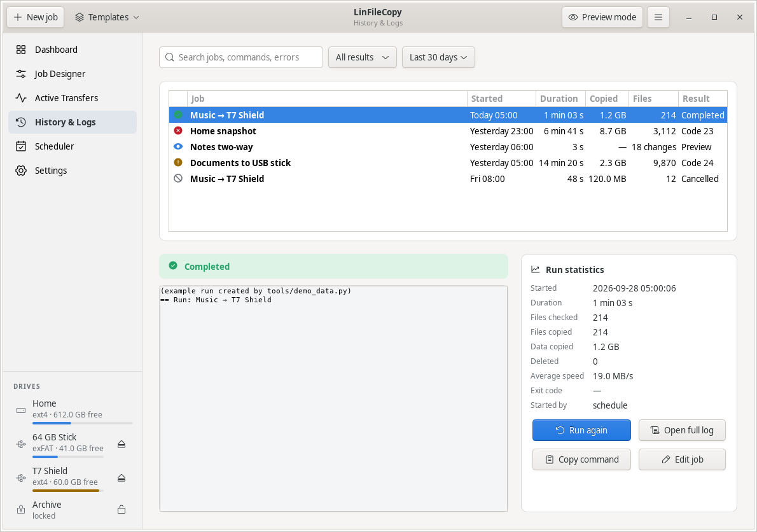The image size is (757, 532).
Task: Click inside the run log text area
Action: pos(333,399)
